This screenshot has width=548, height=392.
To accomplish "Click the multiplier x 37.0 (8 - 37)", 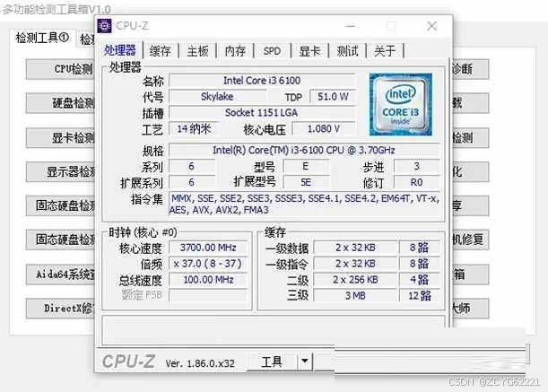I will pyautogui.click(x=208, y=264).
